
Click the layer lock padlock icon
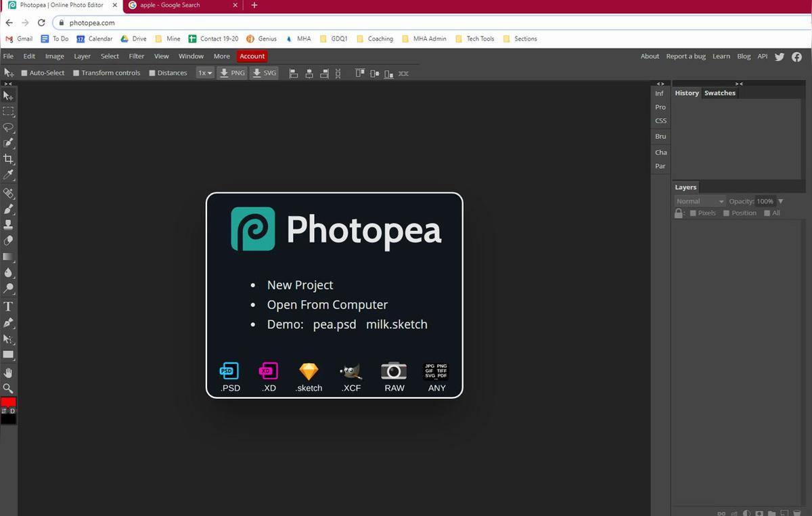coord(679,213)
